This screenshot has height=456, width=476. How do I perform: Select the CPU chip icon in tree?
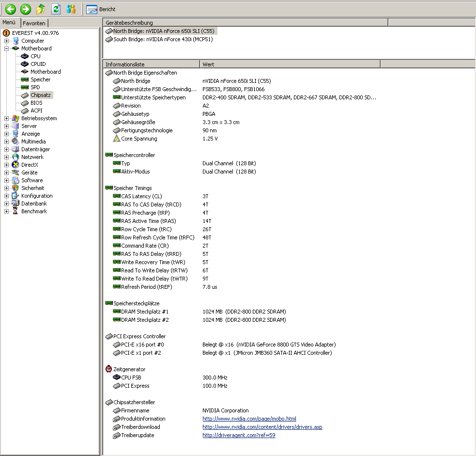(x=25, y=56)
